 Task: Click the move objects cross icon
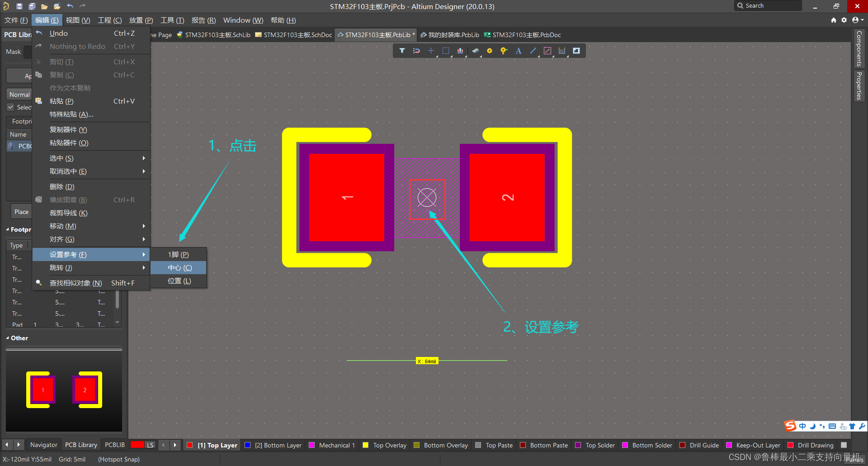[431, 51]
